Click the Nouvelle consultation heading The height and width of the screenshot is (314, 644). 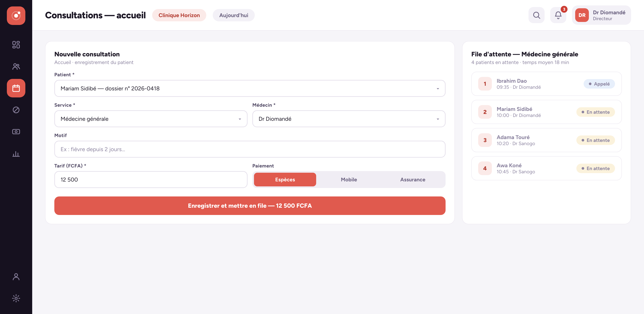pyautogui.click(x=87, y=54)
